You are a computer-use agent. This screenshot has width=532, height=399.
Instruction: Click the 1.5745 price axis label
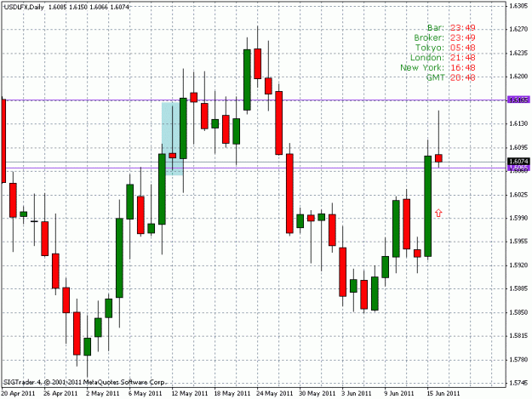point(518,383)
